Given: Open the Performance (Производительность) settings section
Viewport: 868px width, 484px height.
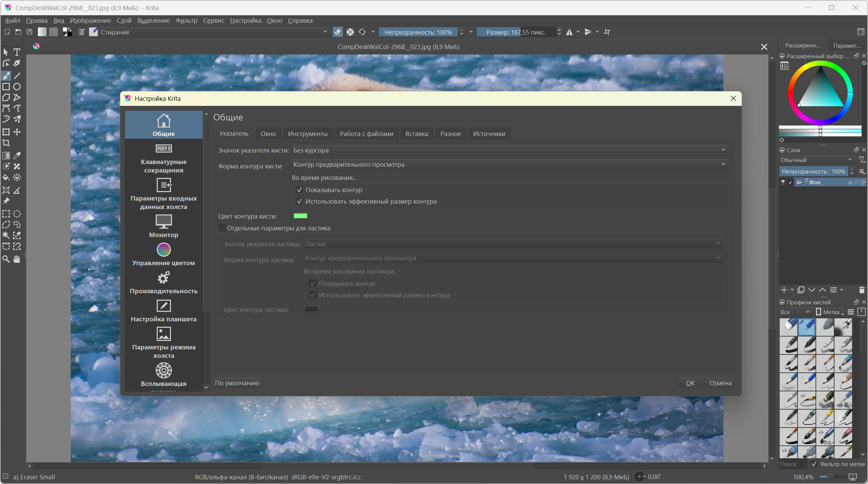Looking at the screenshot, I should [164, 283].
